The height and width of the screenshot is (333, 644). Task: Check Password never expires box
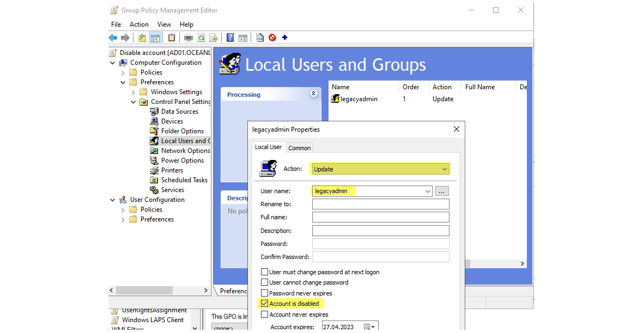pos(265,293)
